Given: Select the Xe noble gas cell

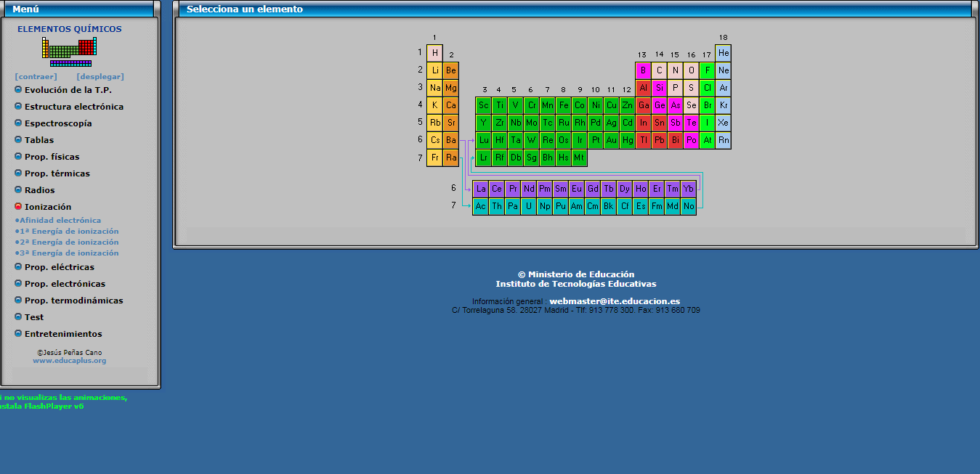Looking at the screenshot, I should (723, 123).
